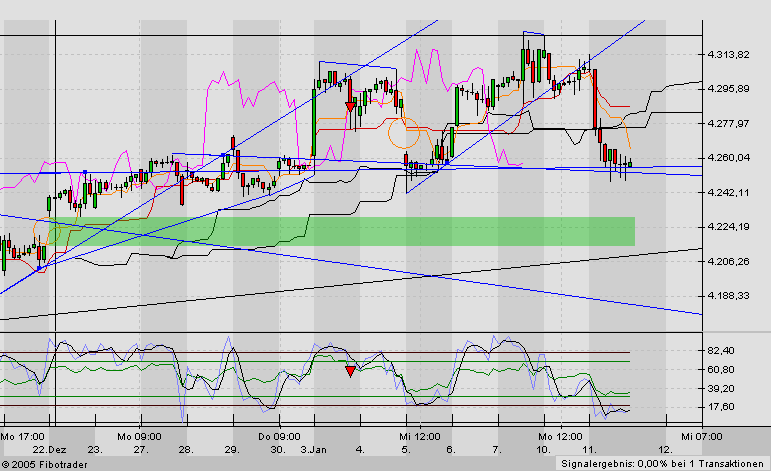Click price label 4.206,26
The height and width of the screenshot is (471, 771).
click(x=728, y=262)
